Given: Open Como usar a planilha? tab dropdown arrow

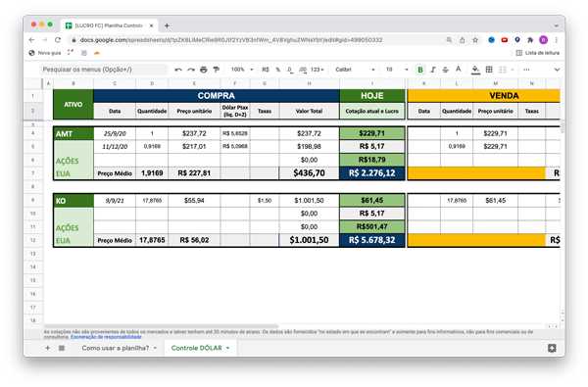Looking at the screenshot, I should click(x=155, y=348).
